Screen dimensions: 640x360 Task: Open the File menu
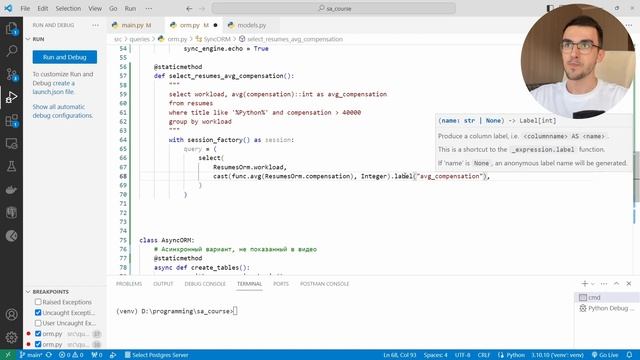pos(25,8)
